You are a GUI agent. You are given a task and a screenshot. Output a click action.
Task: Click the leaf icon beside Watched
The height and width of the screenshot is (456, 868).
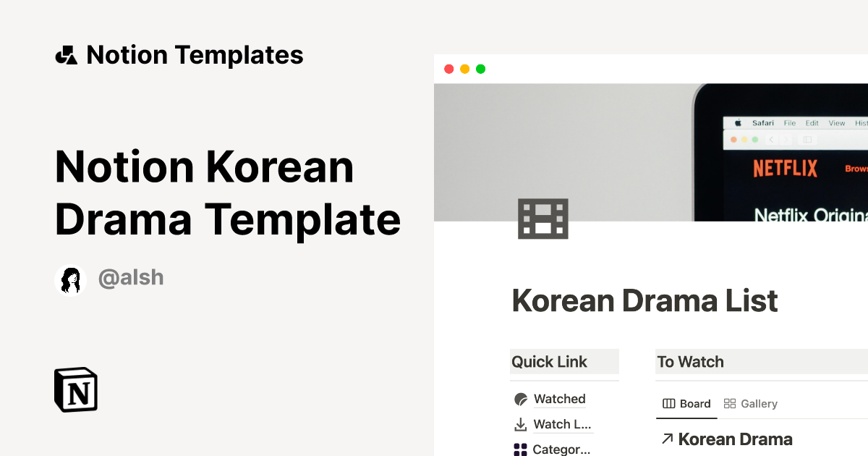click(x=521, y=399)
